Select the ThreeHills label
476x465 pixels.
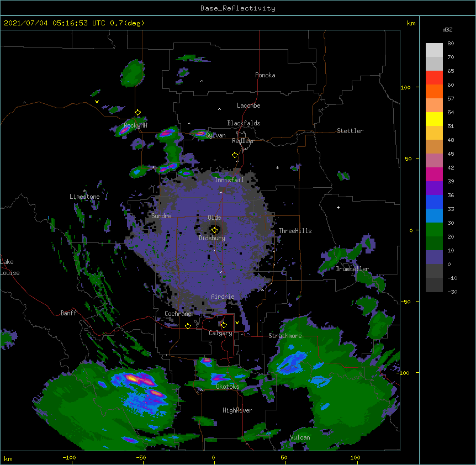point(295,231)
